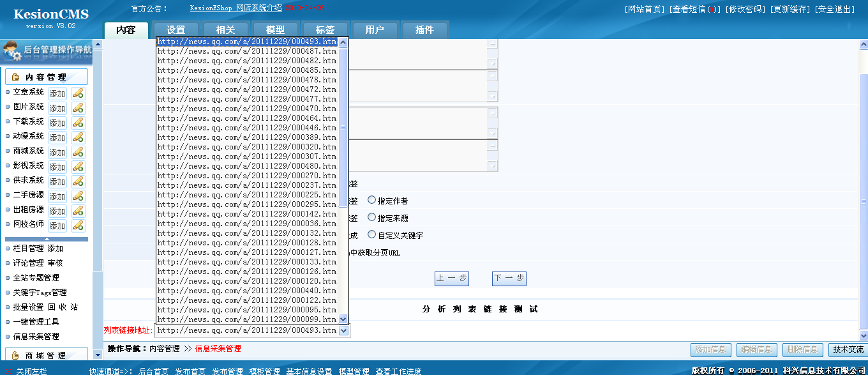Click the 上一步 button
The image size is (868, 375).
coord(452,279)
